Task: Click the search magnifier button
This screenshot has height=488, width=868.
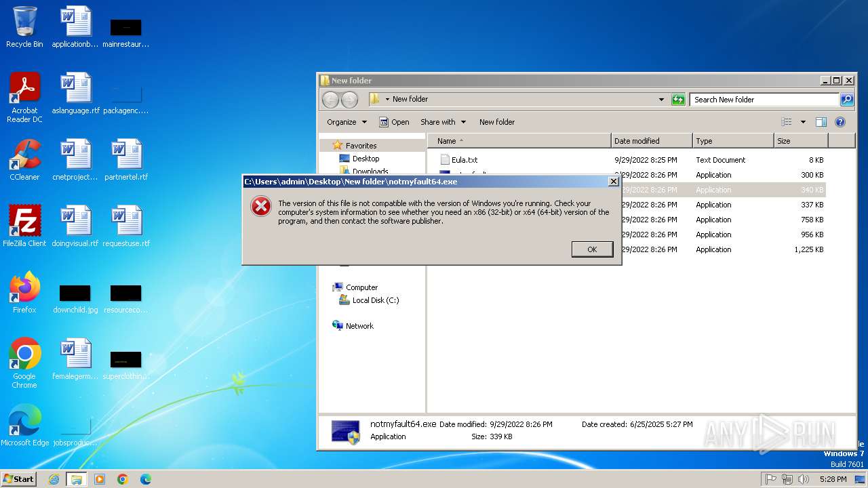Action: click(x=847, y=100)
